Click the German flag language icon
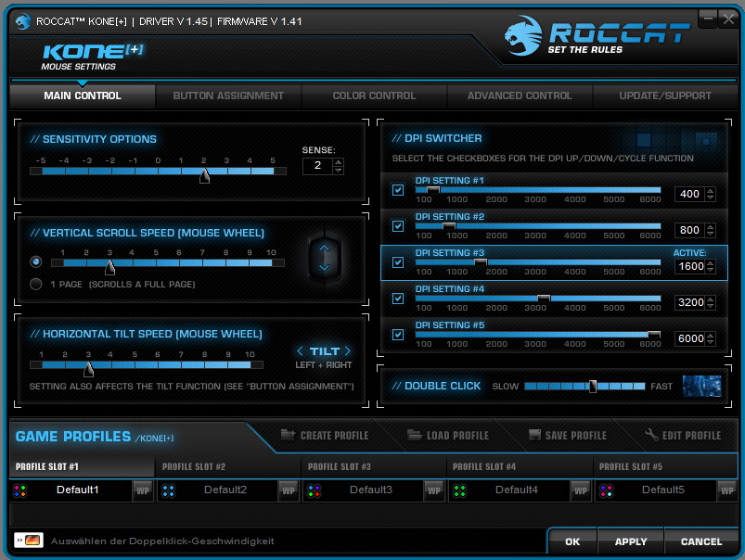This screenshot has height=560, width=745. click(x=29, y=540)
